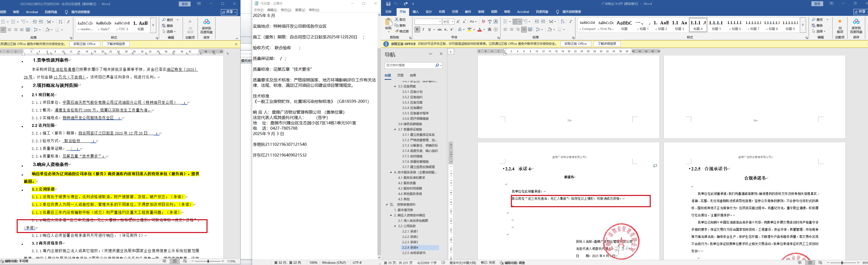Switch to the 页面 tab in navigation pane
The height and width of the screenshot is (265, 868).
tap(400, 75)
